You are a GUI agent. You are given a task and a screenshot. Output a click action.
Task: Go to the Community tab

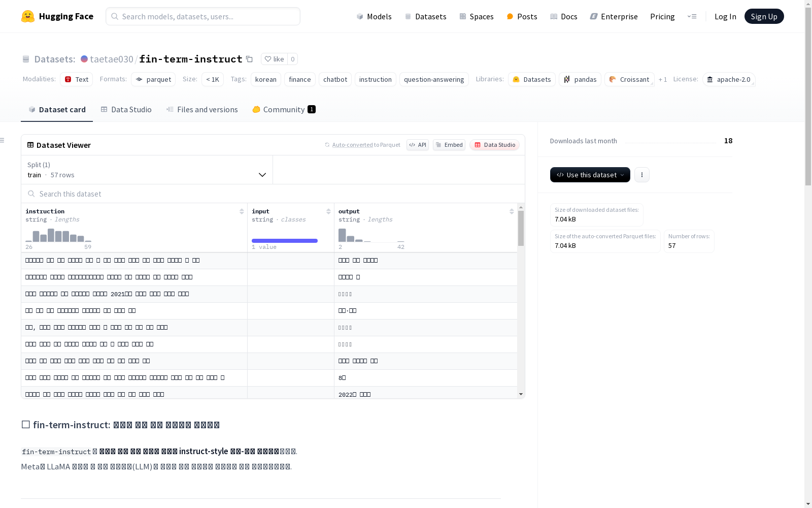(x=284, y=109)
